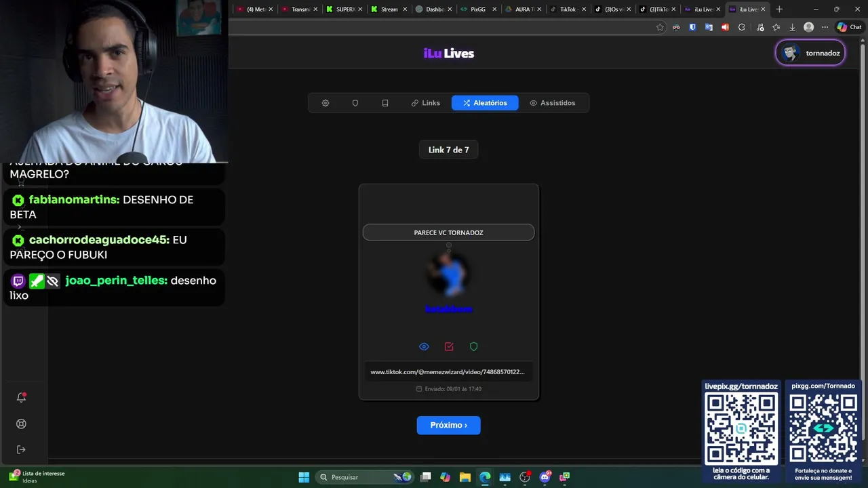Open the tornnadoz profile menu

click(810, 53)
